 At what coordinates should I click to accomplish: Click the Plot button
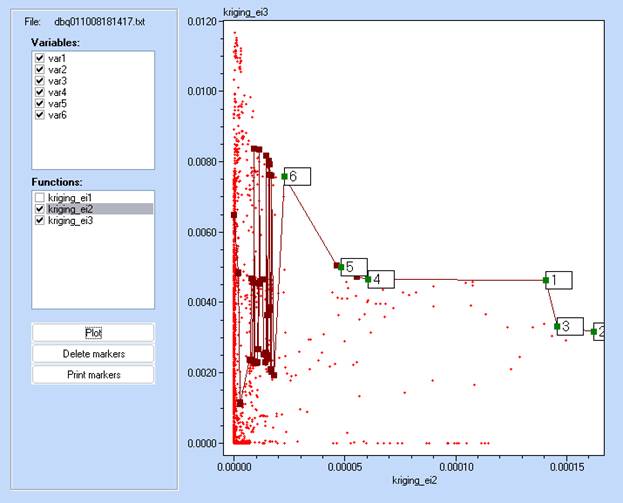[93, 332]
